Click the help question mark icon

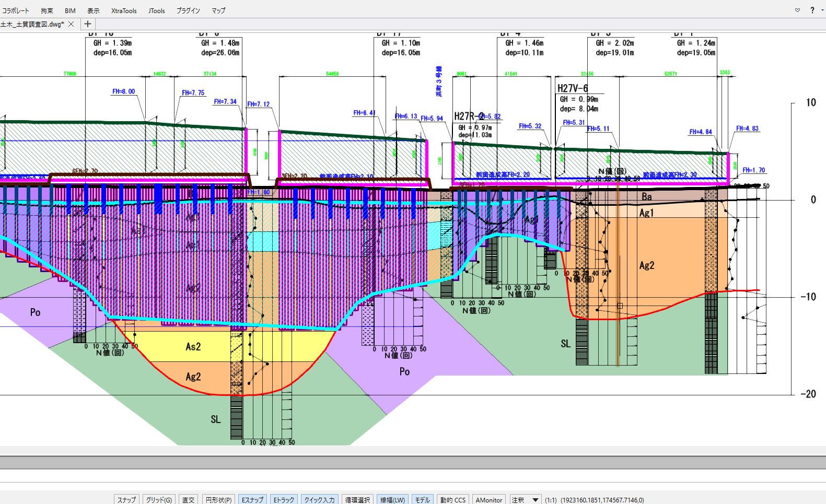pyautogui.click(x=812, y=10)
